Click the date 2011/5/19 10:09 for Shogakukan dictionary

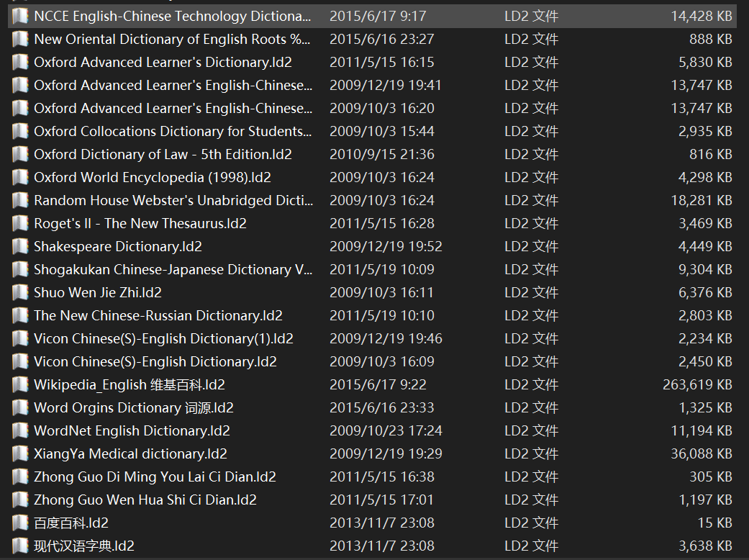[x=381, y=269]
